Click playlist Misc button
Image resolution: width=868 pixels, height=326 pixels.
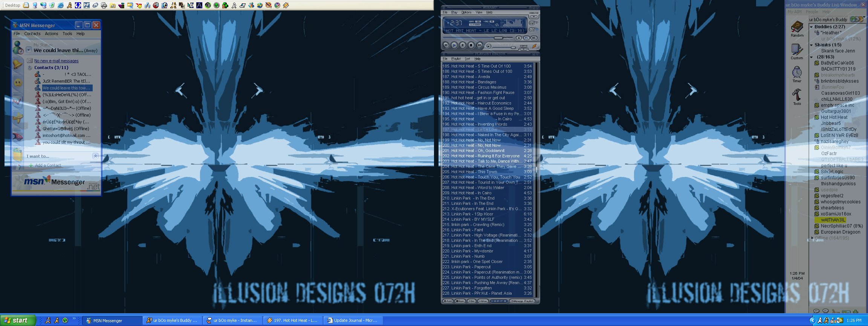[x=483, y=301]
